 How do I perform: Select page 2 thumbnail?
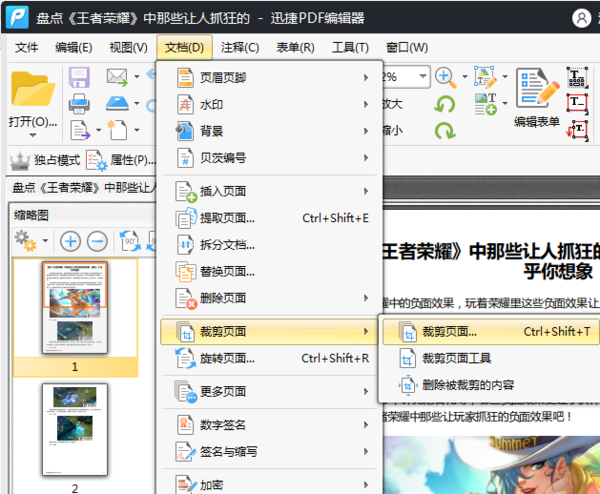(75, 429)
